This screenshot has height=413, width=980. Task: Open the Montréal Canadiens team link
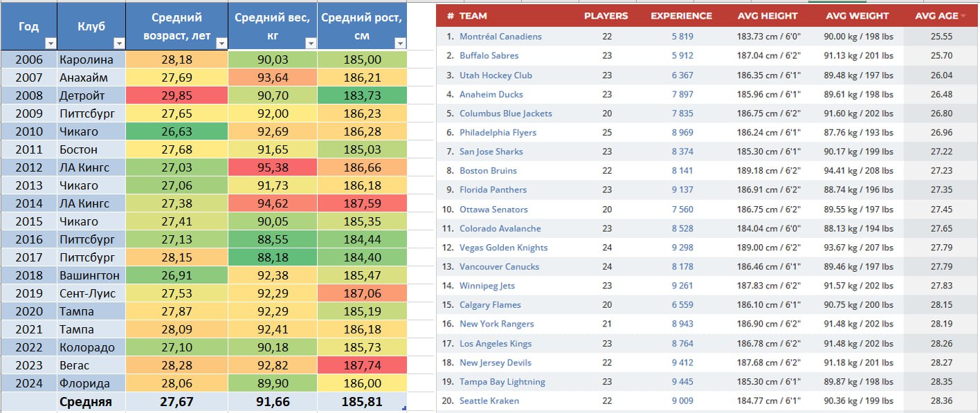(x=500, y=37)
